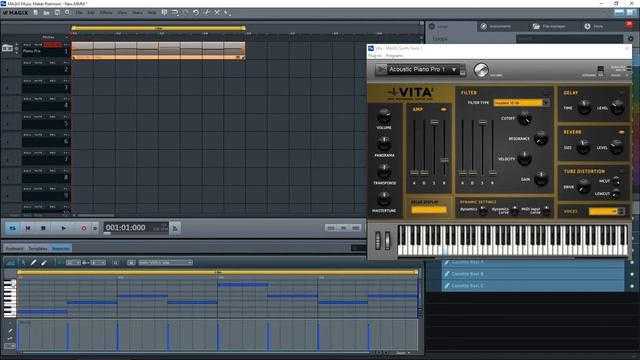640x360 pixels.
Task: Open the Effects menu
Action: (106, 13)
